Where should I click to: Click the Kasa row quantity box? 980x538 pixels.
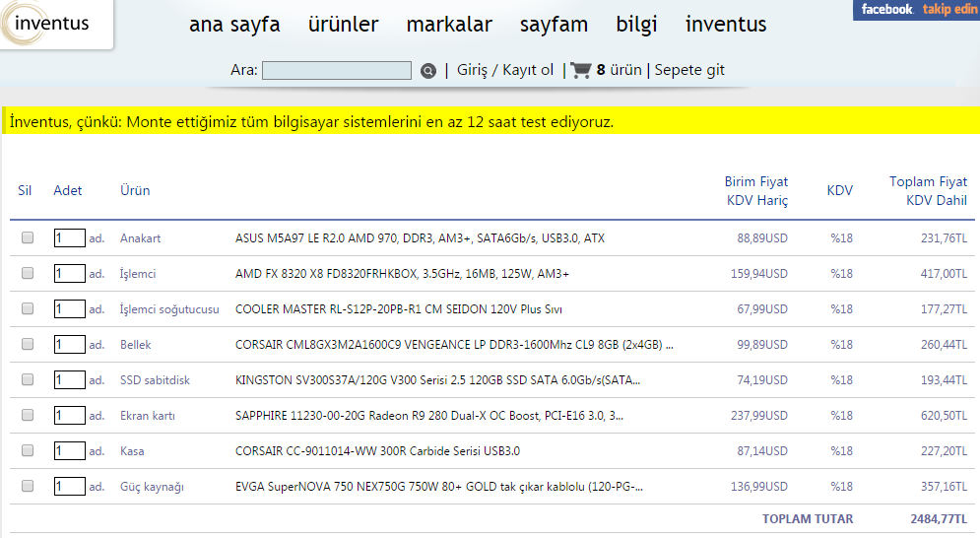point(70,451)
